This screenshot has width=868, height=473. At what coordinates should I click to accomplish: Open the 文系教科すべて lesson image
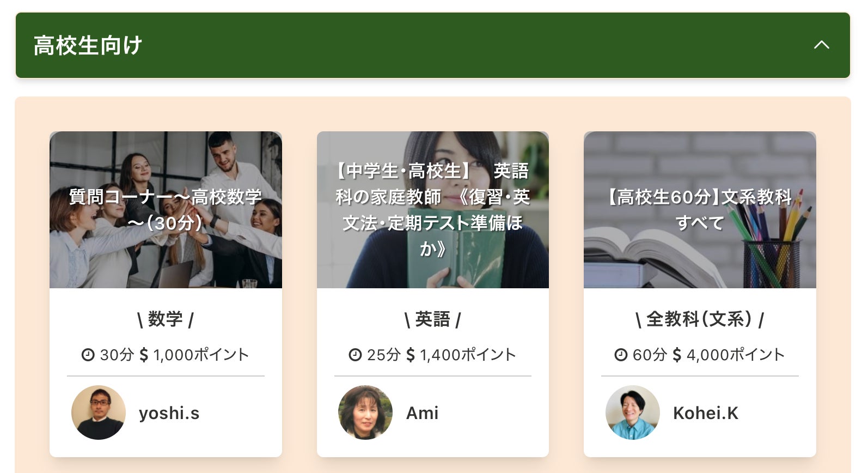click(700, 209)
